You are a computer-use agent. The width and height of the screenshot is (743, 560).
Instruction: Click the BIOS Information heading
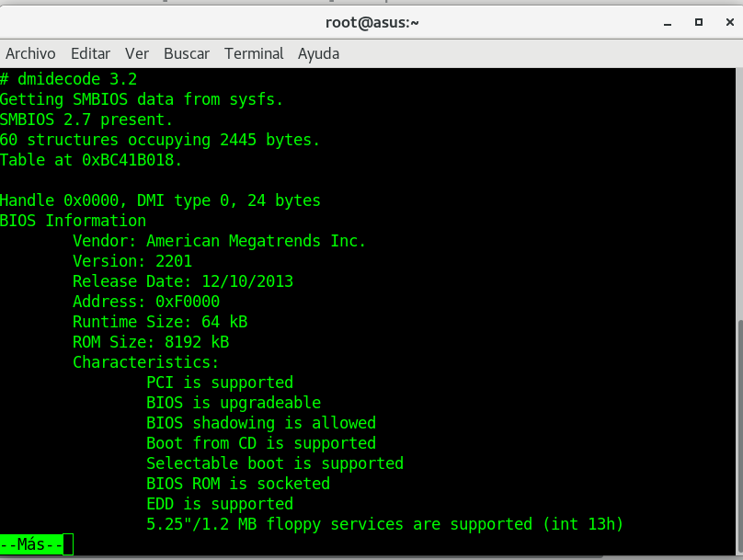73,221
